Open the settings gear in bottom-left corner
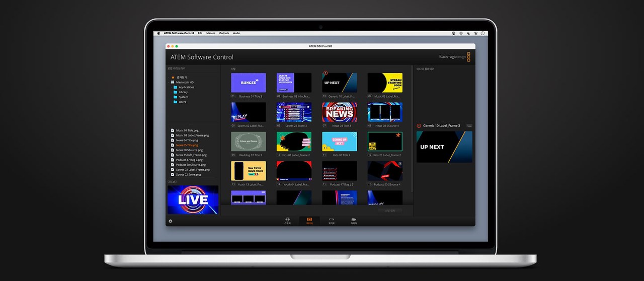This screenshot has height=281, width=644. [x=170, y=221]
